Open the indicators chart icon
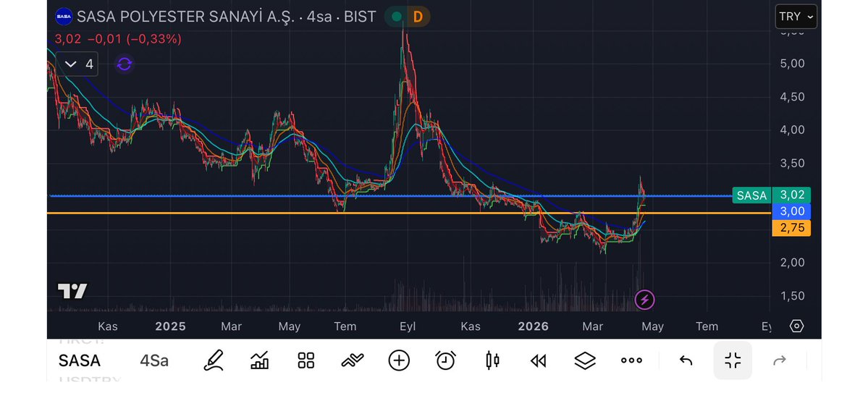 pyautogui.click(x=260, y=360)
